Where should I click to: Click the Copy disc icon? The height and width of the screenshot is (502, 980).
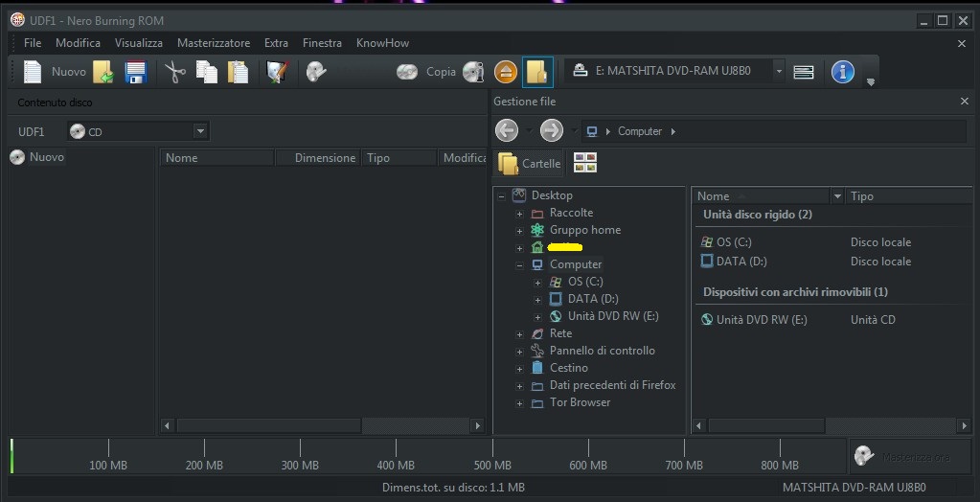click(407, 72)
